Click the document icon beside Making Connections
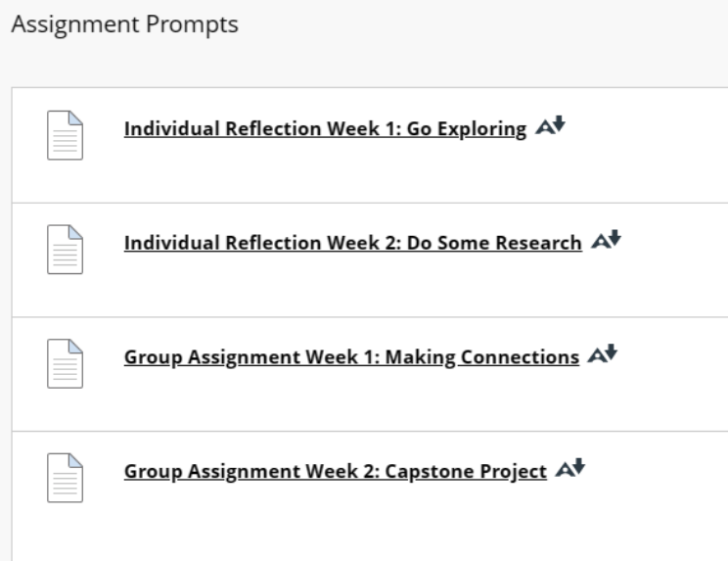The height and width of the screenshot is (561, 728). click(x=65, y=364)
